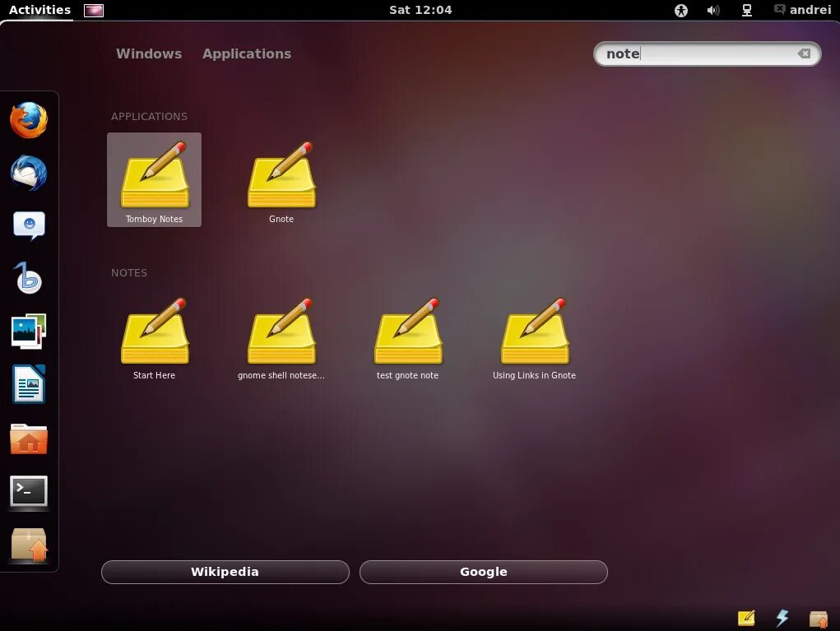Open LibreOffice Writer from the dock
The image size is (840, 631).
pos(29,383)
